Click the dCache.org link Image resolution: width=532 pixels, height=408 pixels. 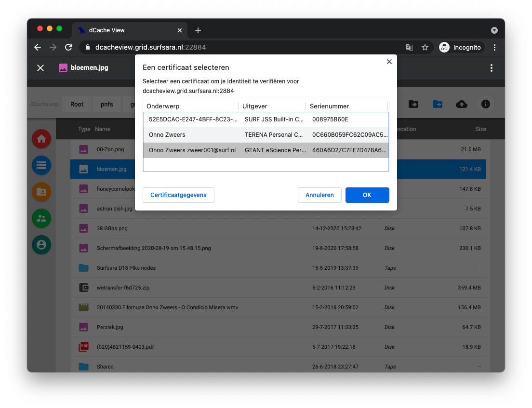[44, 104]
